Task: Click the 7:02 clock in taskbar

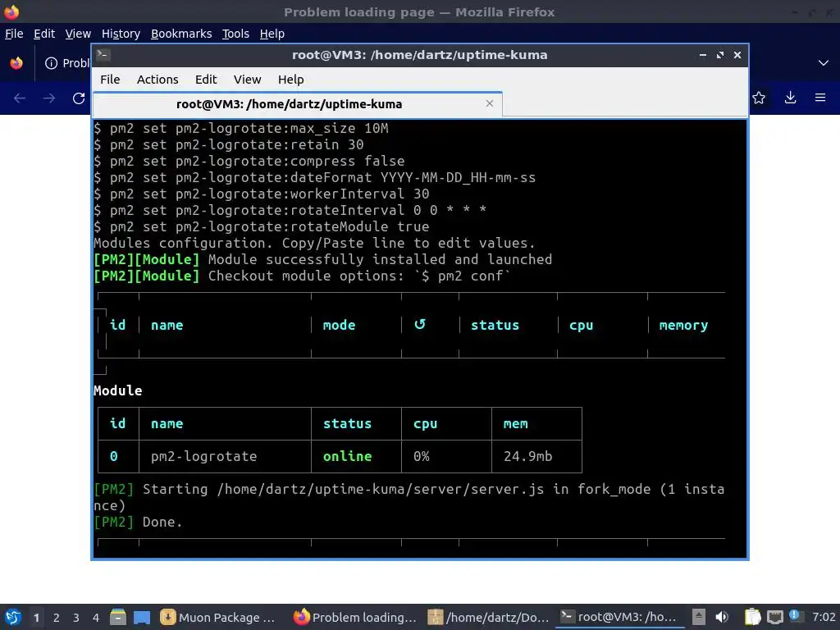Action: pos(824,617)
